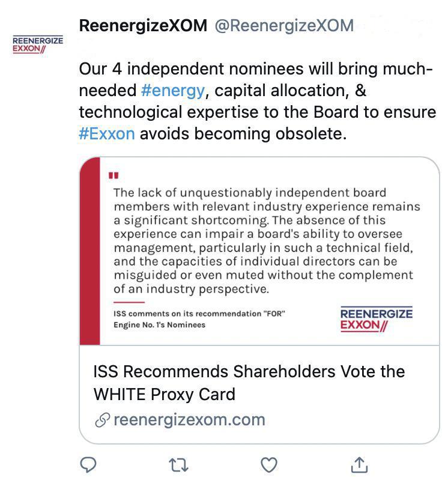This screenshot has width=448, height=477.
Task: Retweet the ReenergizeXOM post
Action: 178,464
